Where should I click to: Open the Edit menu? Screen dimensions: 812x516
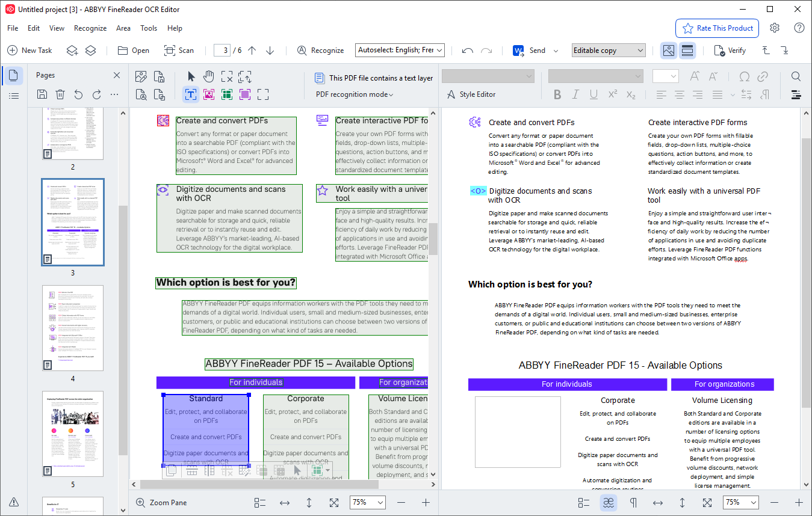tap(34, 28)
